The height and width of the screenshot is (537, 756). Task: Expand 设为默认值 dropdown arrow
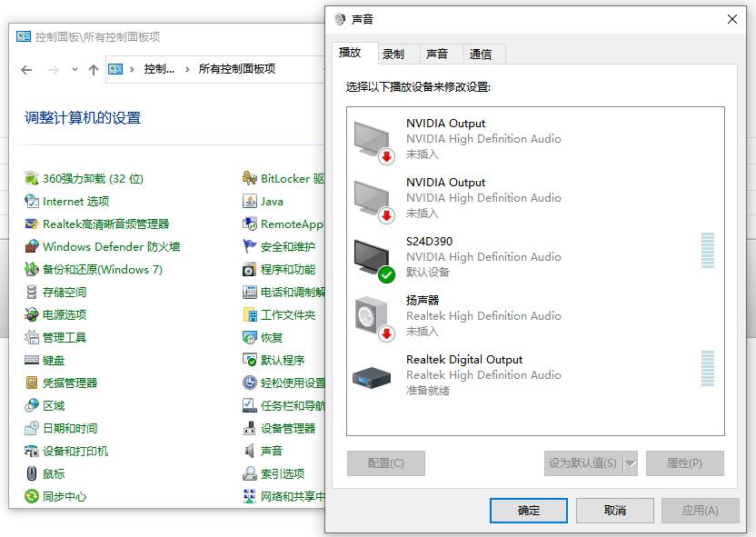[631, 463]
